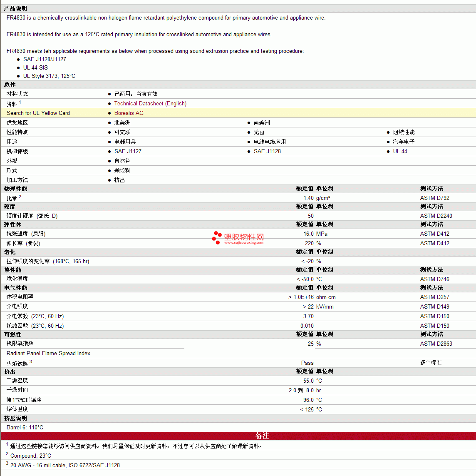Select the '< -50.0' brittleness temperature value
The height and width of the screenshot is (476, 476).
click(x=305, y=279)
